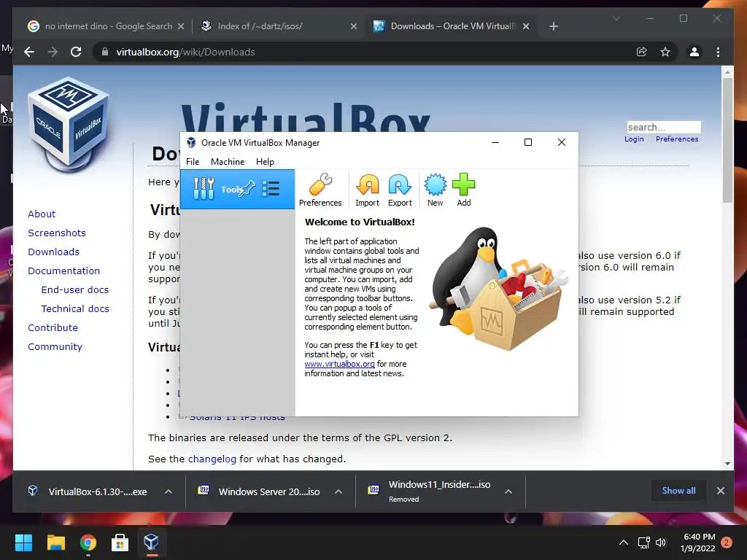The width and height of the screenshot is (747, 560).
Task: Close the Chrome downloads bar
Action: tap(720, 491)
